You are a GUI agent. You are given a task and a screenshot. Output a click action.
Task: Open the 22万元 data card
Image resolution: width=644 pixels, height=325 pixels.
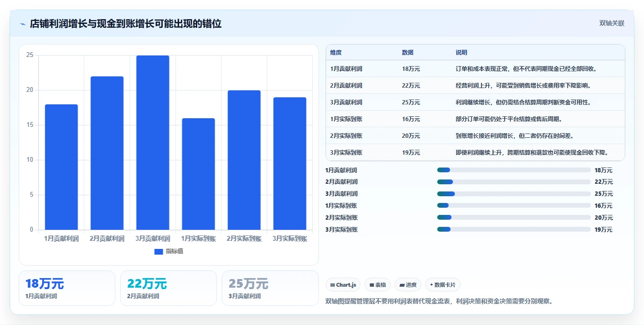click(x=169, y=288)
